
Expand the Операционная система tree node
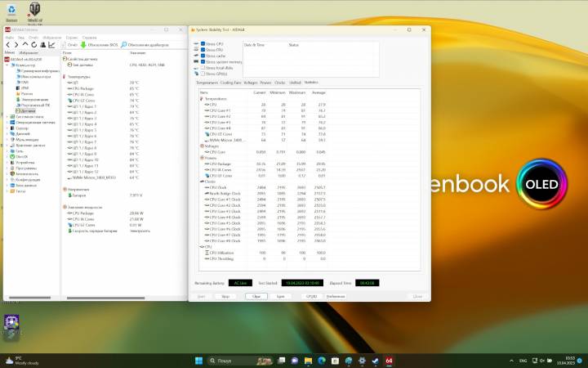tap(7, 123)
